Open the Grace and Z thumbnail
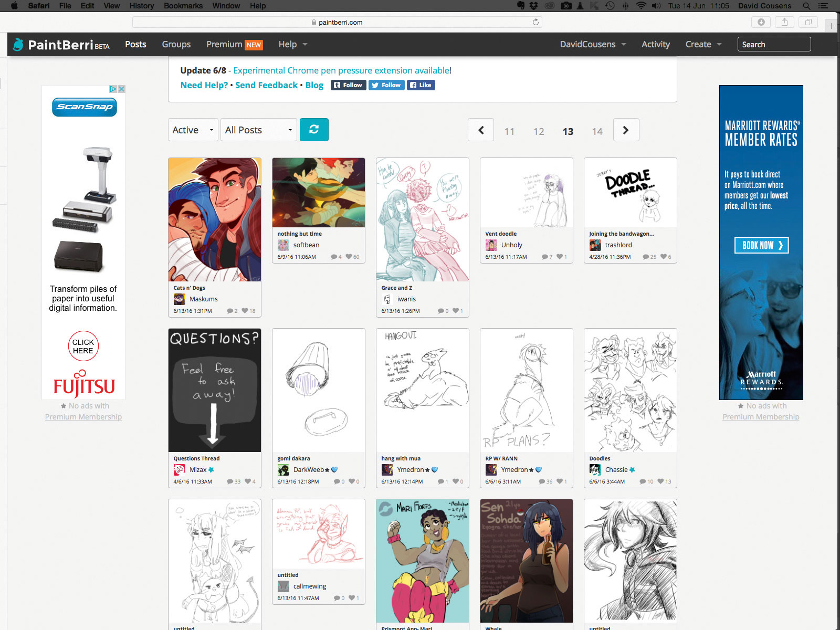Viewport: 840px width, 630px height. pos(423,219)
